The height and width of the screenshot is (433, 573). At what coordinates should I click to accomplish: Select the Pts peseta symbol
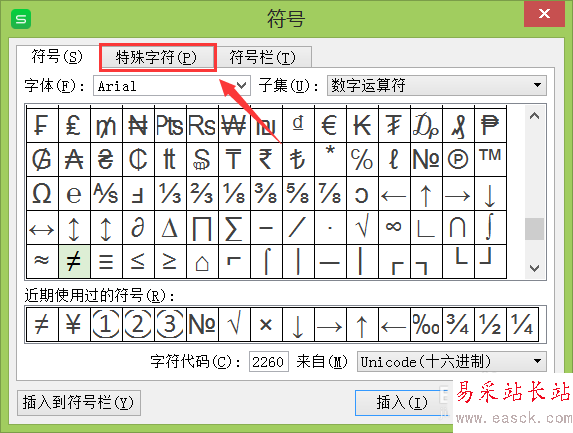(x=170, y=125)
